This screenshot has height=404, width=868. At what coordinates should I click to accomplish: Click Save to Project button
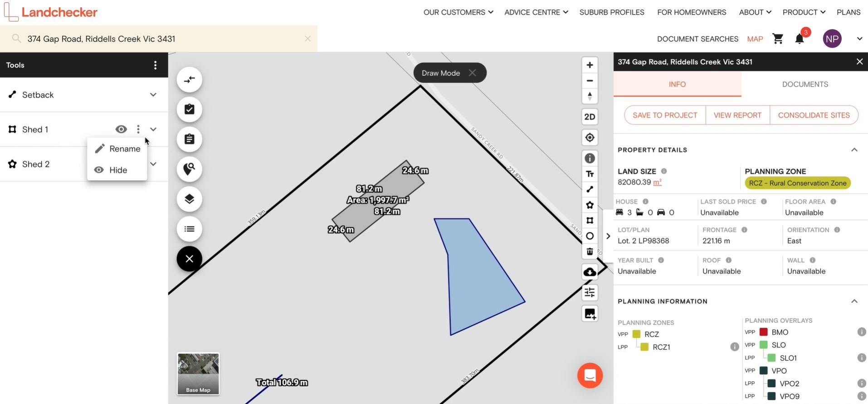(665, 115)
